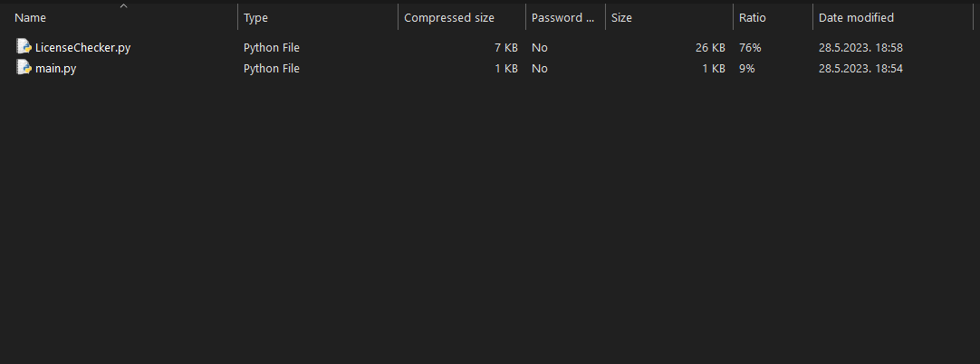Toggle sort arrow above Name column
Image resolution: width=980 pixels, height=364 pixels.
pyautogui.click(x=124, y=6)
